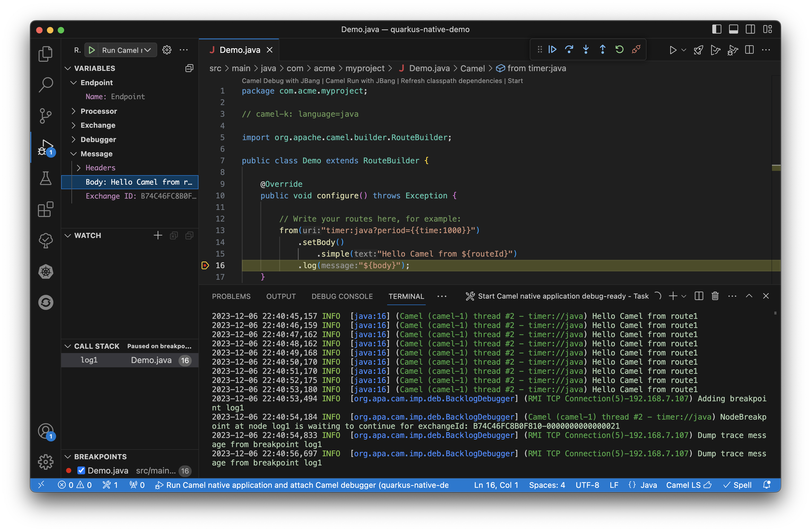Click Camel Debug with JBang codelens
Screen dimensions: 811x532
pyautogui.click(x=280, y=81)
